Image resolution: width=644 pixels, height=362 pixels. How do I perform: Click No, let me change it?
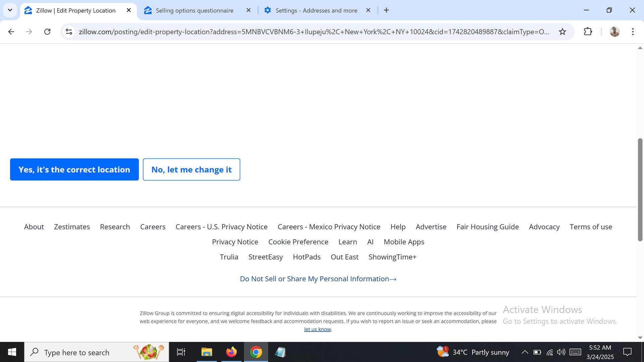191,169
